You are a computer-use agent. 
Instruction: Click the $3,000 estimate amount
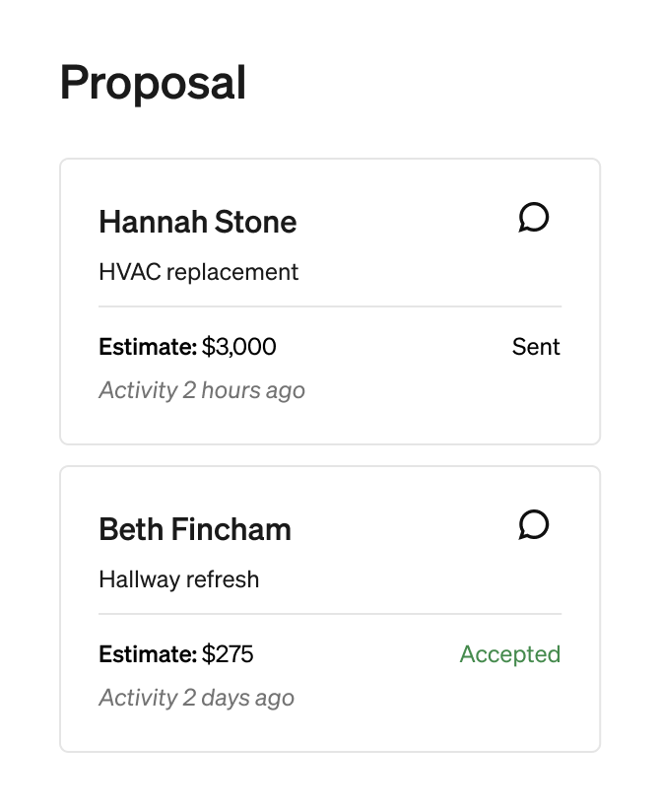click(x=239, y=347)
